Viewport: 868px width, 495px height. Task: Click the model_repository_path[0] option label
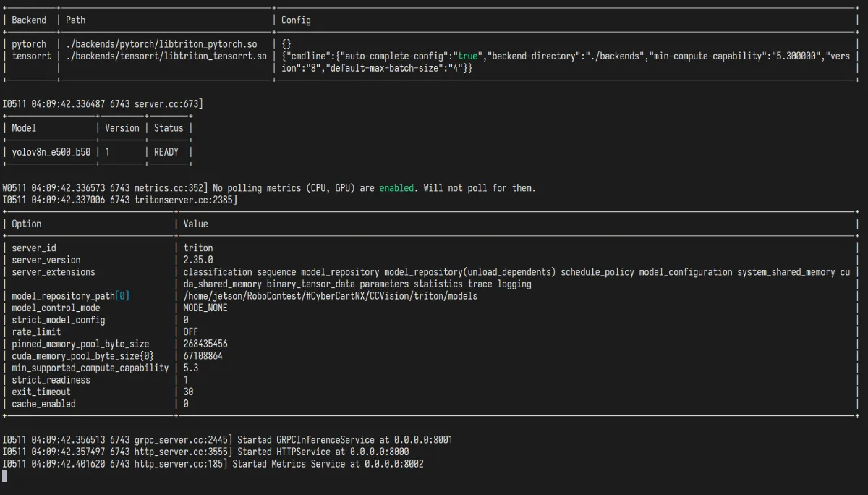tap(70, 295)
